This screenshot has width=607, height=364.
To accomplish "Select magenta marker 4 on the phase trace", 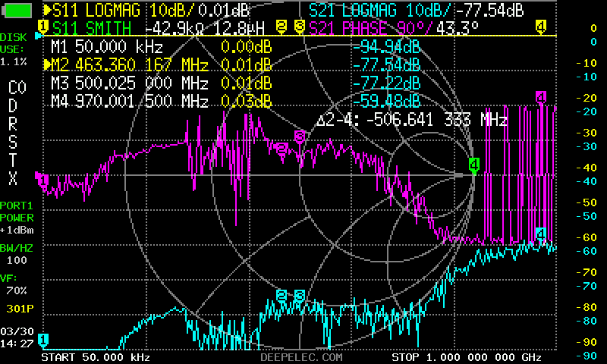I will (x=541, y=97).
